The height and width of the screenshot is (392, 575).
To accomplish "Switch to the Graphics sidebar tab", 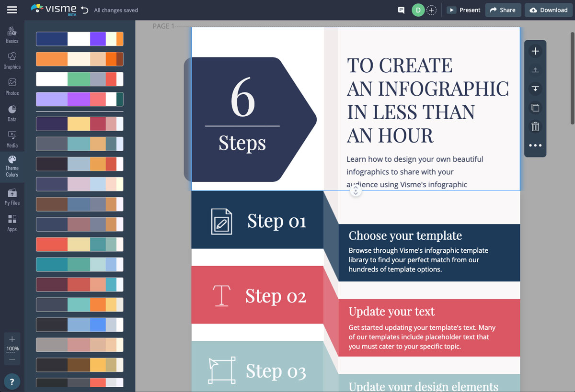I will point(12,61).
